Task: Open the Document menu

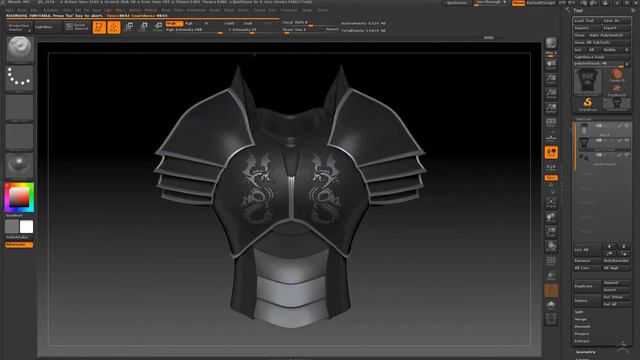Action: coord(51,10)
